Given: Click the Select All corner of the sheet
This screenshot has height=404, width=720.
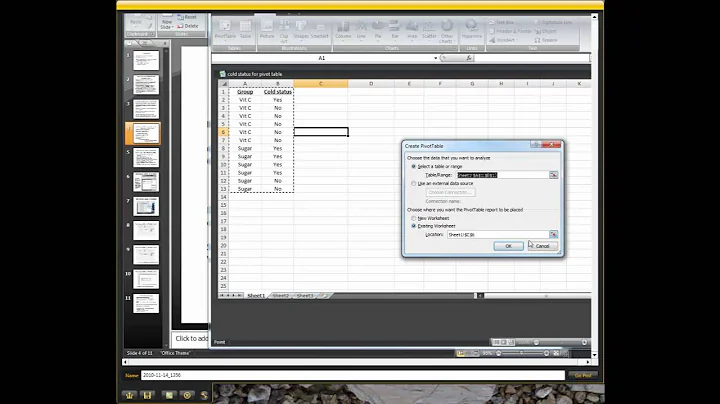Looking at the screenshot, I should coord(224,84).
